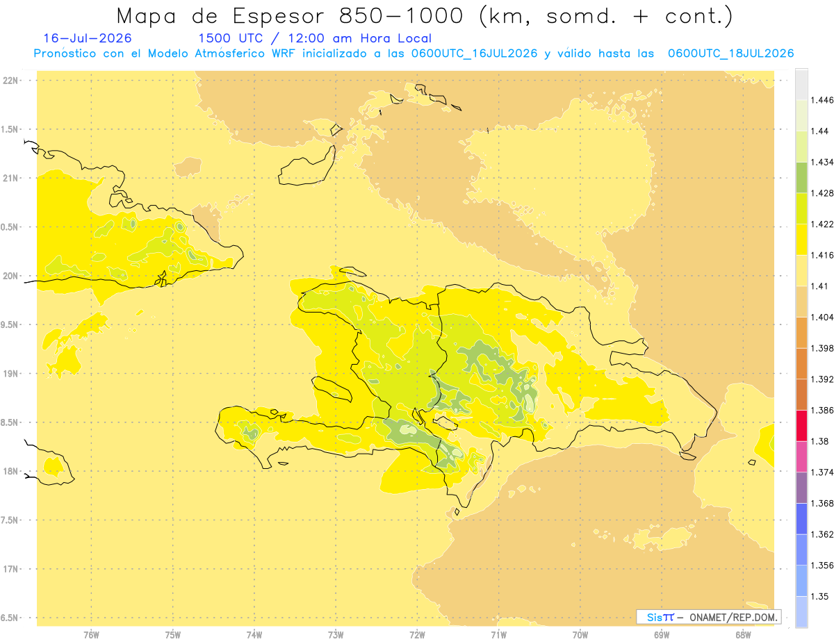Viewport: 834px width, 644px height.
Task: Click the 'ONAMET/REP.DOM.' credit label
Action: pos(735,617)
